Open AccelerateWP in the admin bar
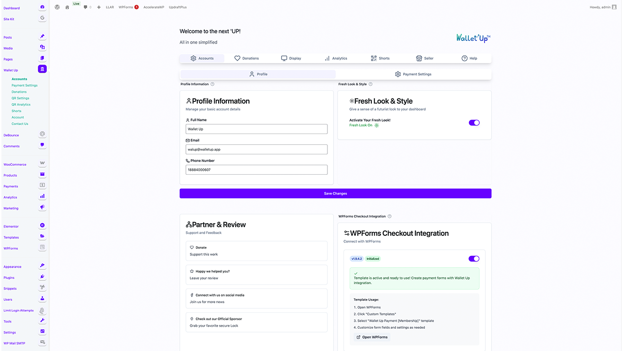This screenshot has width=644, height=351. 154,7
